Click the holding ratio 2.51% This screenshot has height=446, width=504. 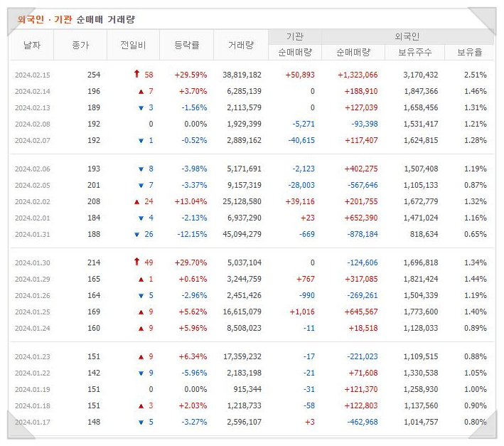(475, 75)
